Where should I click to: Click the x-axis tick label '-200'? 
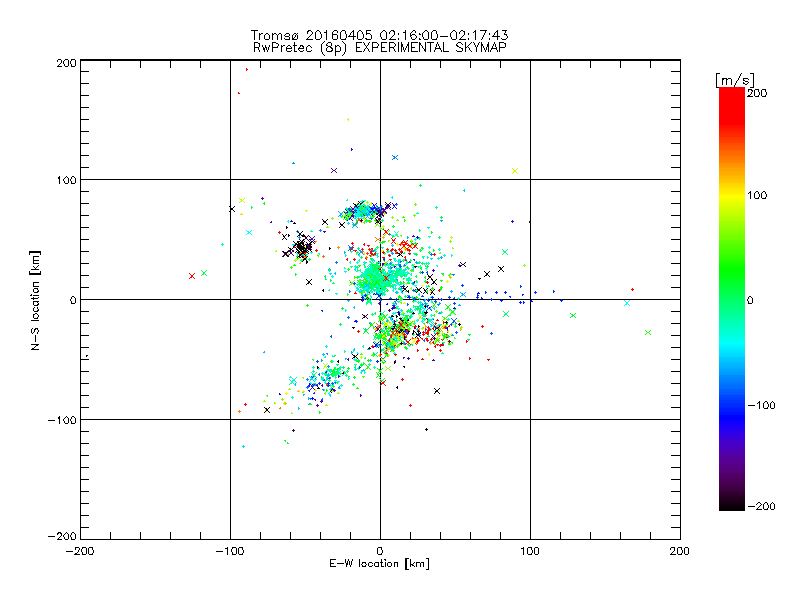click(80, 551)
